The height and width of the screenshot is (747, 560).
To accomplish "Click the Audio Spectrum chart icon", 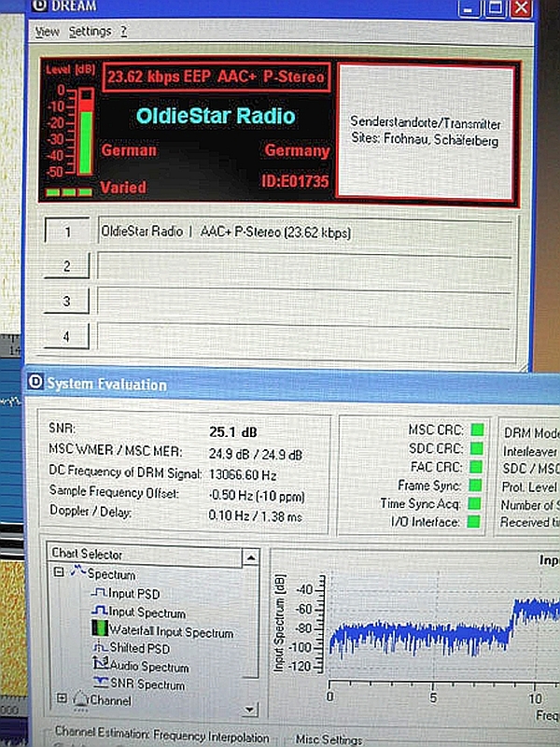I will point(101,664).
